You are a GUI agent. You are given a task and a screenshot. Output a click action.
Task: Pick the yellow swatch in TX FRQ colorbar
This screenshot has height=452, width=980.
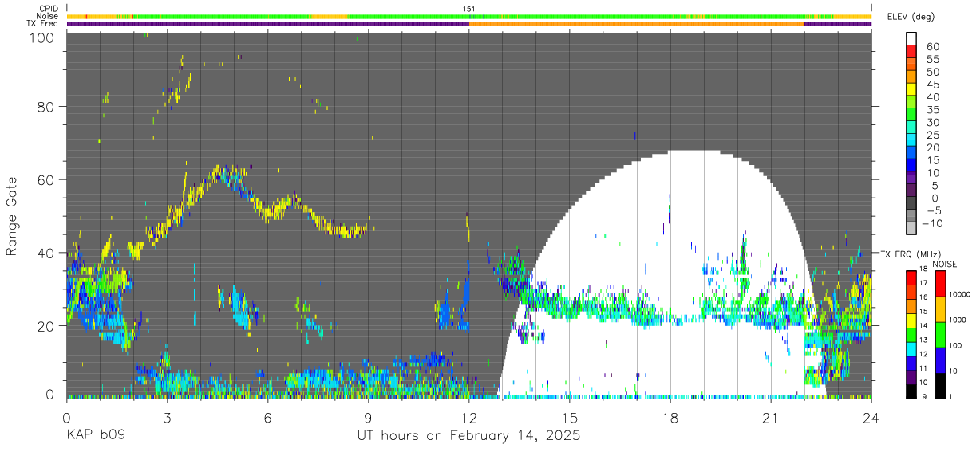(x=911, y=319)
